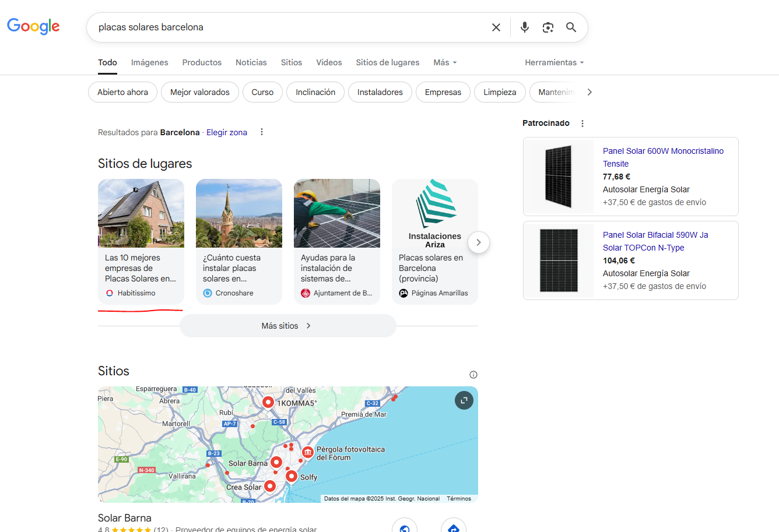Click the 600W Monocristalino panel image
Screen dimensions: 779x532
(x=559, y=177)
